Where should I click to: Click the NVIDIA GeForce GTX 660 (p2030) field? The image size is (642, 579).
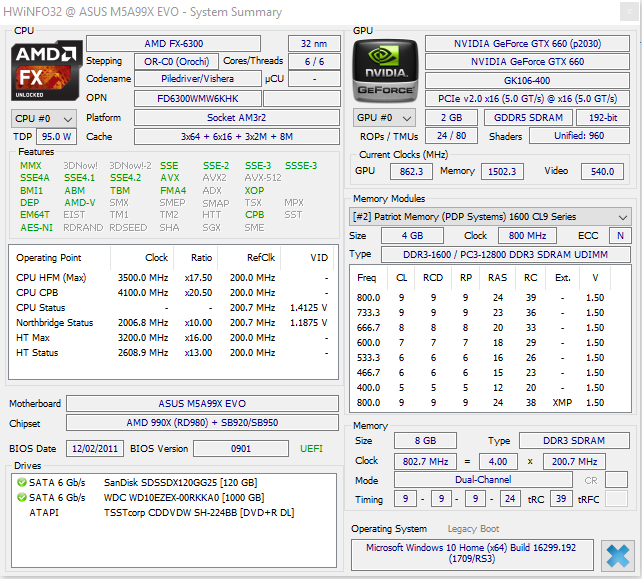[527, 44]
